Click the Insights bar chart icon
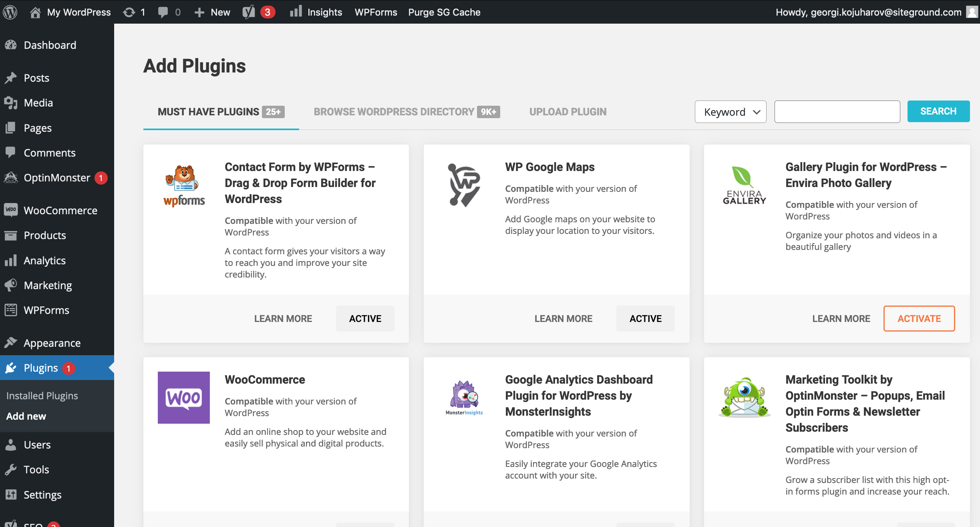 (x=296, y=12)
